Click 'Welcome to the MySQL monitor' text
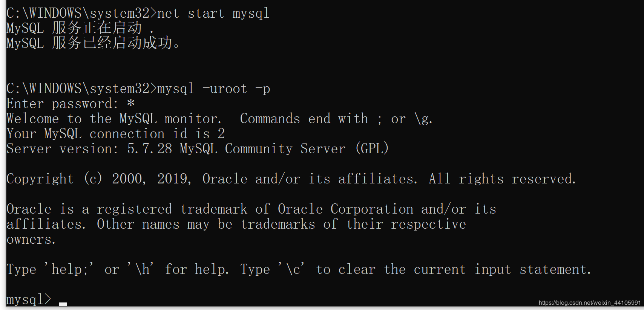644x310 pixels. pyautogui.click(x=113, y=119)
